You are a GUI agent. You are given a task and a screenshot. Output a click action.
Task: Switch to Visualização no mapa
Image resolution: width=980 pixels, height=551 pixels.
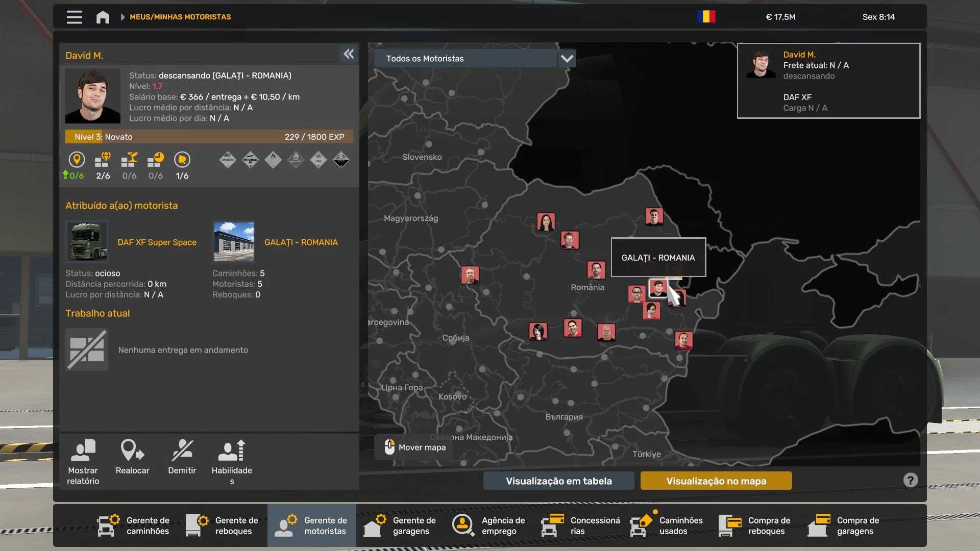pyautogui.click(x=716, y=481)
